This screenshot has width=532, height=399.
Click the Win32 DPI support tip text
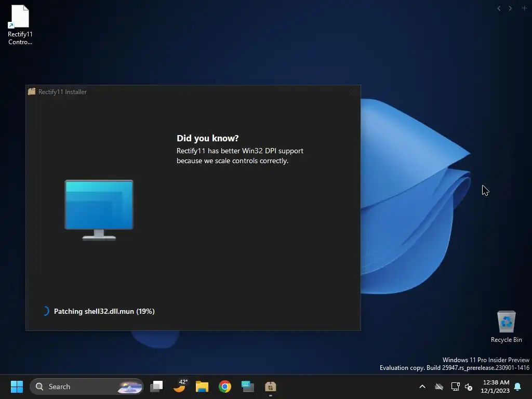tap(240, 156)
